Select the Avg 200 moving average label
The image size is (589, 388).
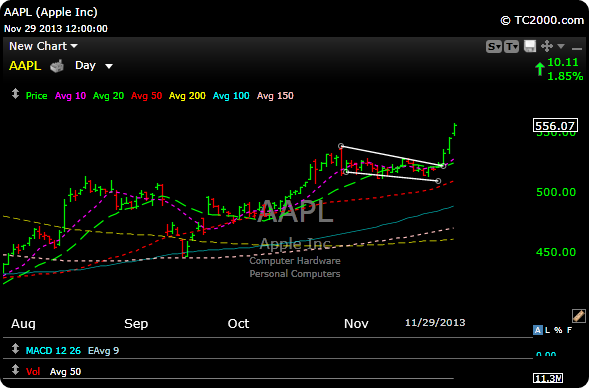[x=187, y=96]
